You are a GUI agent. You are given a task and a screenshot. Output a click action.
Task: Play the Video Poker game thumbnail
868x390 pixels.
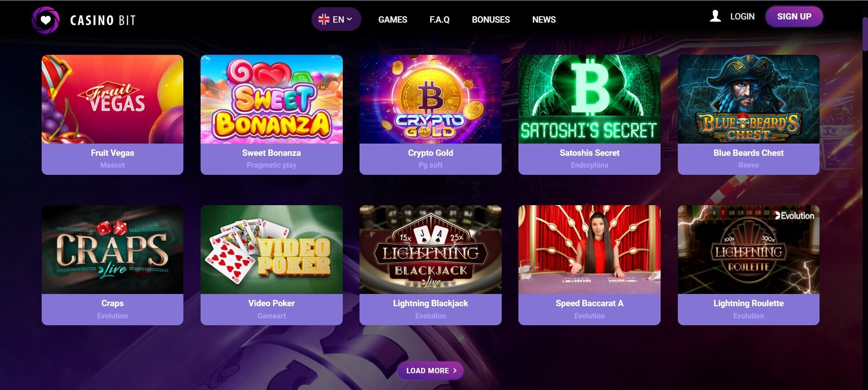click(x=271, y=250)
